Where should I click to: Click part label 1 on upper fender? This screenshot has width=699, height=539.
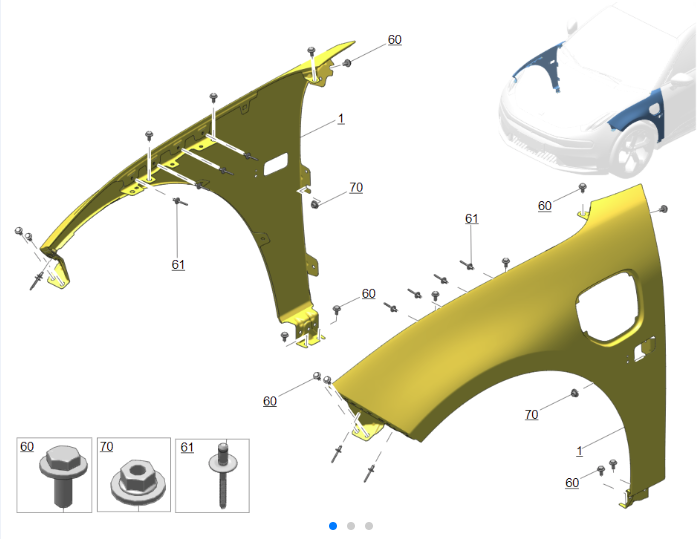coord(341,119)
